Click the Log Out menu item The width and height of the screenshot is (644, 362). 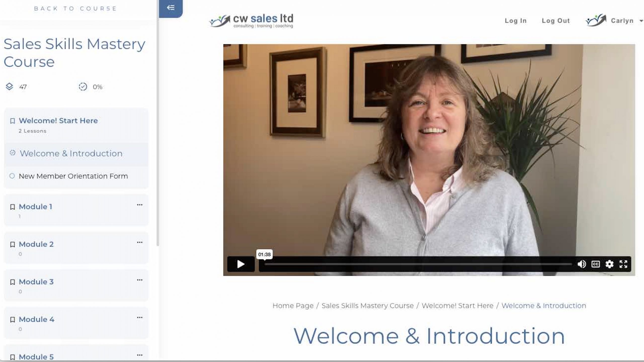coord(556,21)
